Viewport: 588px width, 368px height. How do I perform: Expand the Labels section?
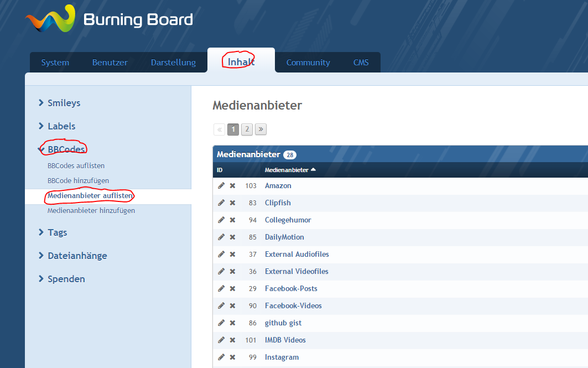tap(61, 126)
